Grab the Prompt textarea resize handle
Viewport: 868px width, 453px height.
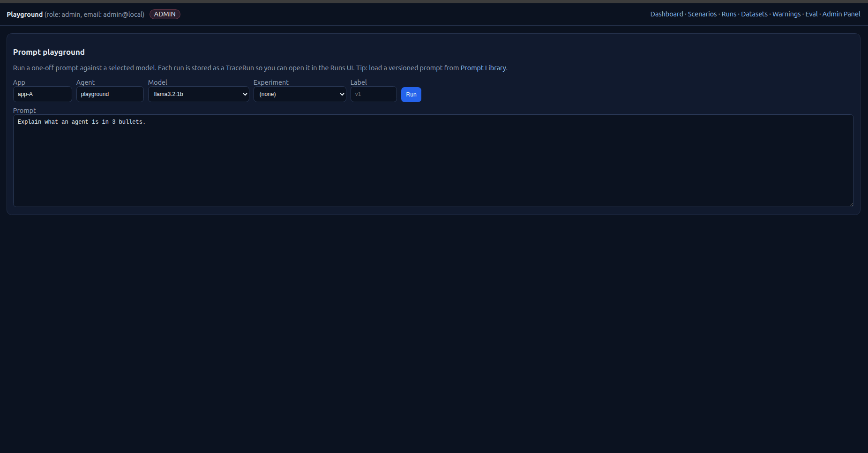(x=851, y=204)
